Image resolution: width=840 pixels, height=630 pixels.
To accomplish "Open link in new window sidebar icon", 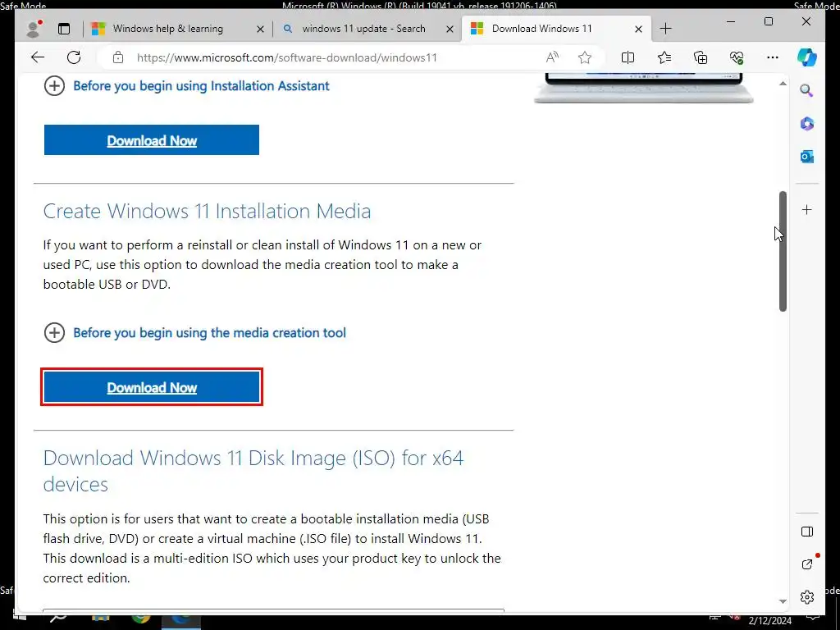I will point(807,564).
